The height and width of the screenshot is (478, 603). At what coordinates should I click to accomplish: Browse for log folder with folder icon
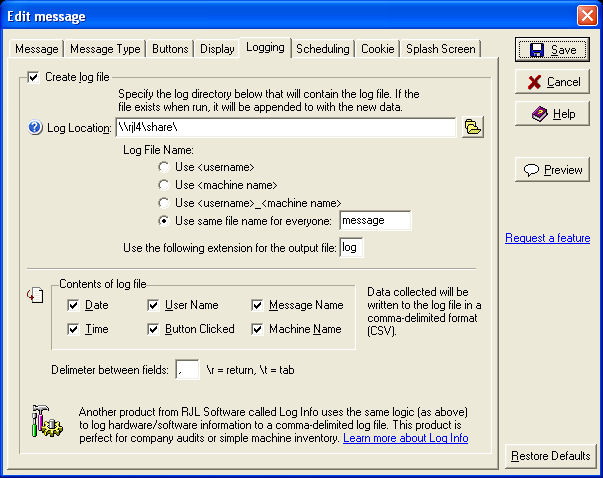pos(473,127)
